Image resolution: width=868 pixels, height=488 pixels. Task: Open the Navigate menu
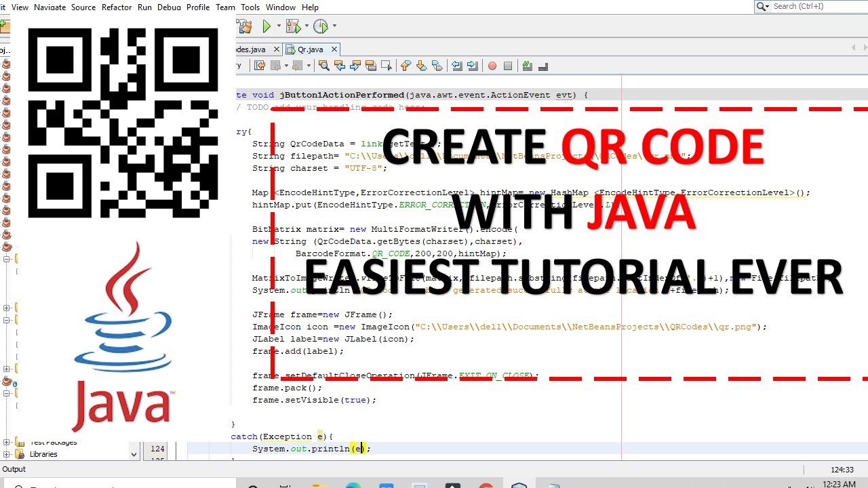click(x=50, y=7)
